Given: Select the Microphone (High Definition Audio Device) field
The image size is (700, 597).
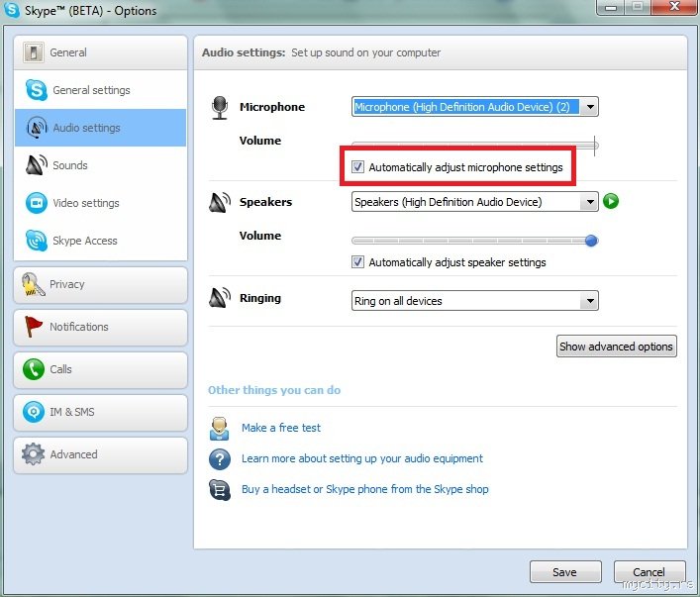Looking at the screenshot, I should (x=475, y=107).
